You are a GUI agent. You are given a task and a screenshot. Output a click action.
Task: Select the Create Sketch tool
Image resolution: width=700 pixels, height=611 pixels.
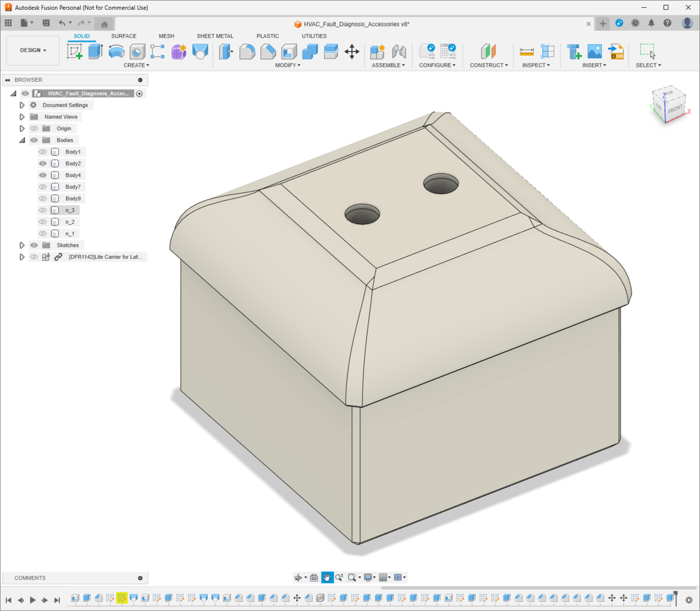(x=75, y=51)
